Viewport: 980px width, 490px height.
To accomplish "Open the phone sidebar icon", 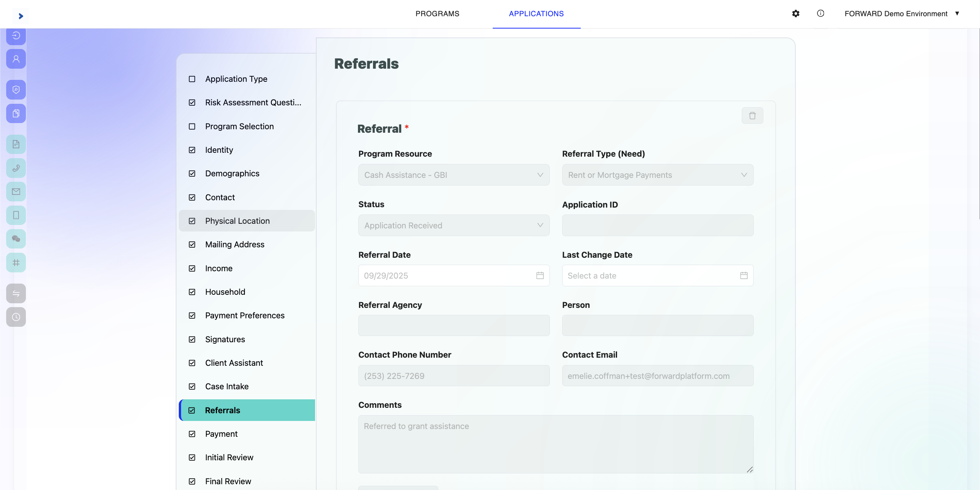I will click(x=16, y=168).
